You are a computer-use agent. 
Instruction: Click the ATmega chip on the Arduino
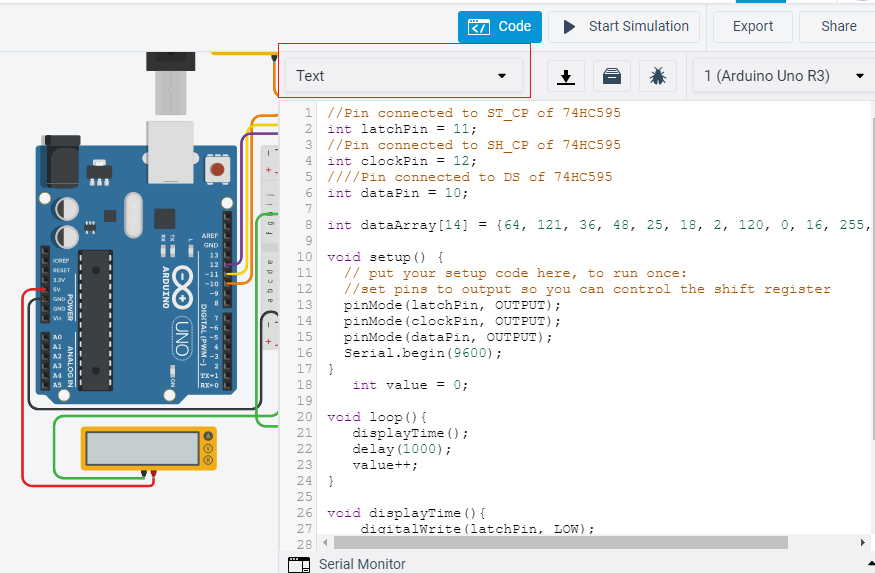click(96, 320)
